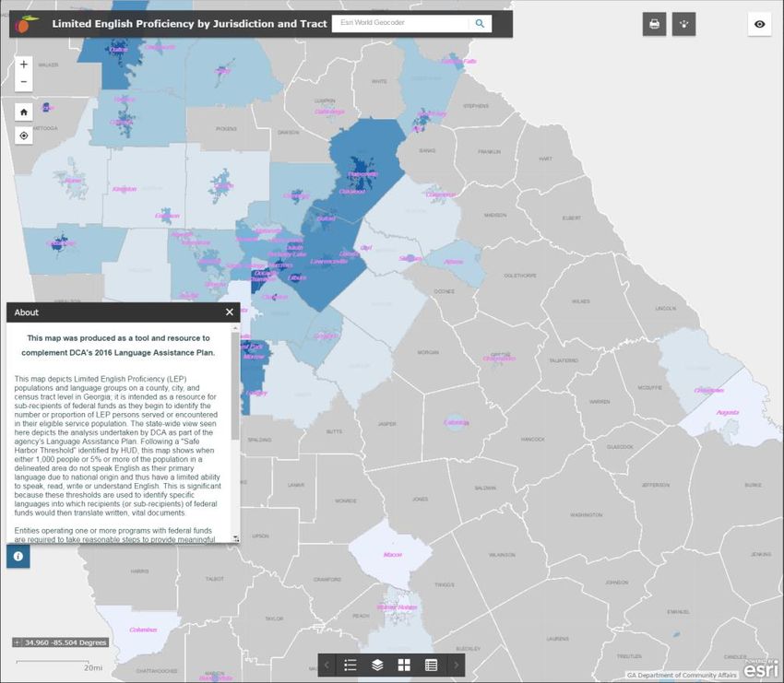The width and height of the screenshot is (784, 683).
Task: Click the Esri logo link
Action: (759, 667)
